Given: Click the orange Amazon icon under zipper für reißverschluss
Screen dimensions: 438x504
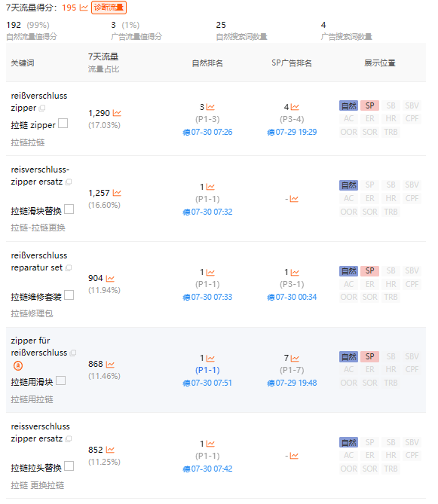Looking at the screenshot, I should point(18,366).
